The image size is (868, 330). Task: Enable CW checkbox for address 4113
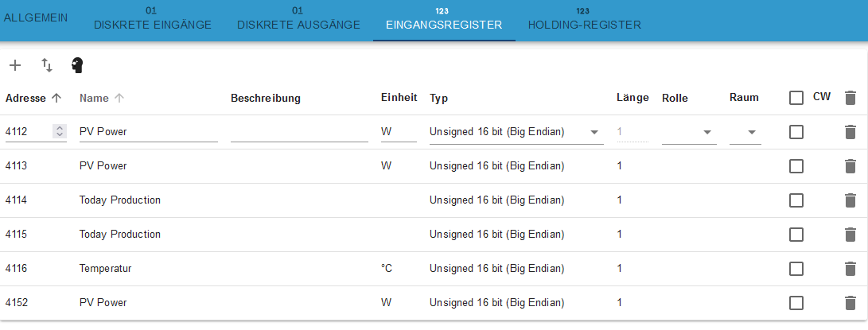tap(796, 166)
